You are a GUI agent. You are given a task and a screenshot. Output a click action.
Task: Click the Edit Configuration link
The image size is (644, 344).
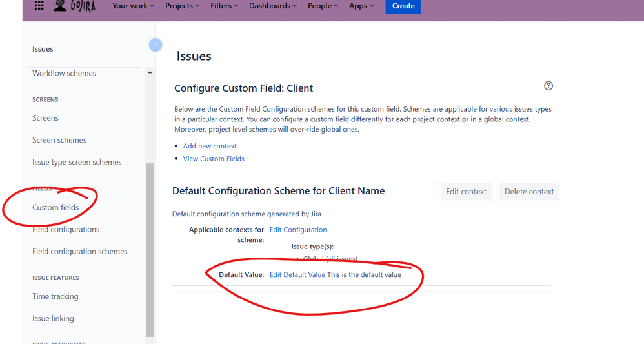click(298, 230)
